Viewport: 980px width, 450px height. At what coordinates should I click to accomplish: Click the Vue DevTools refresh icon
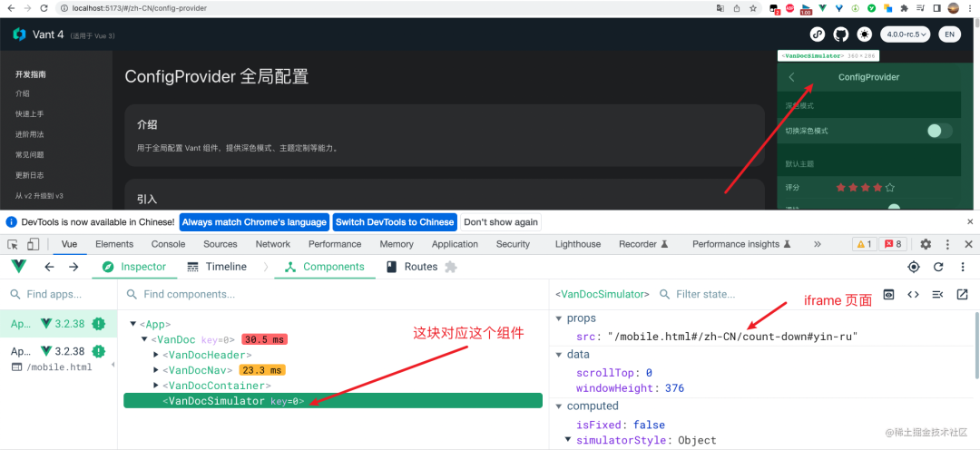point(938,267)
